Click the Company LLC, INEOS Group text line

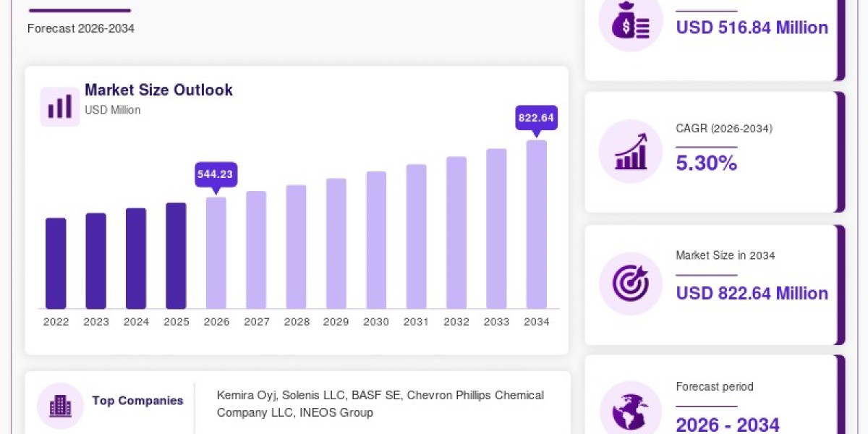click(295, 412)
